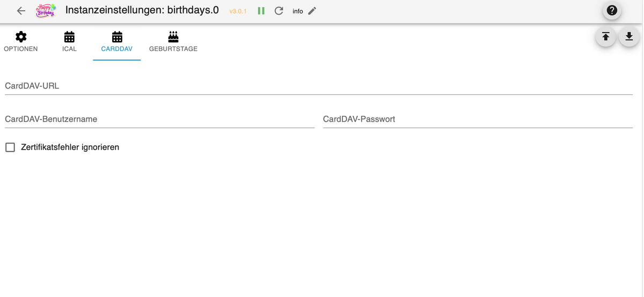Select the CARDDAV tab
This screenshot has height=297, width=644.
point(116,42)
